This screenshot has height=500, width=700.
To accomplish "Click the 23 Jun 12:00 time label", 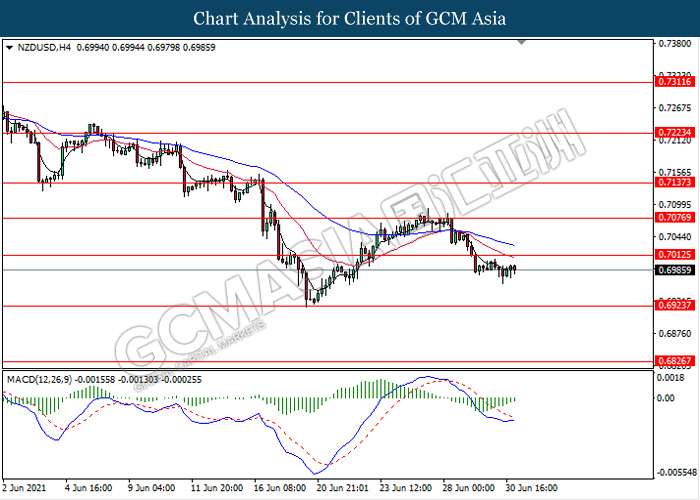I will point(406,488).
